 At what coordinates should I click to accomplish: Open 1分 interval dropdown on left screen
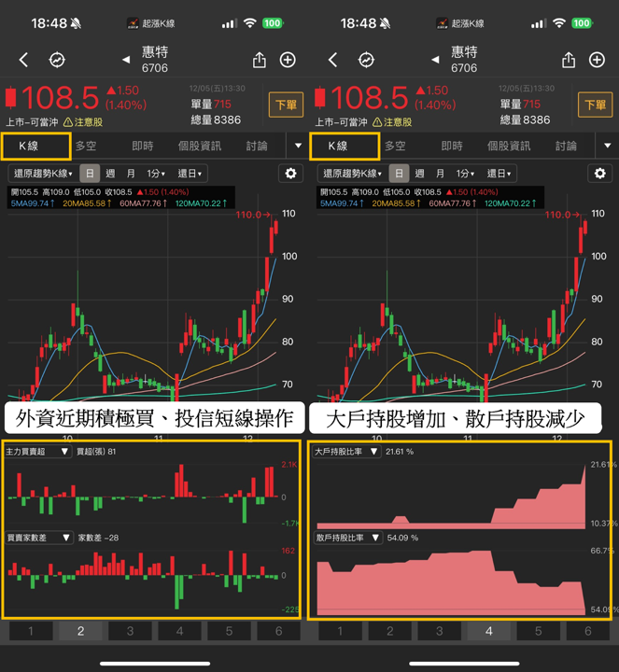[x=156, y=174]
